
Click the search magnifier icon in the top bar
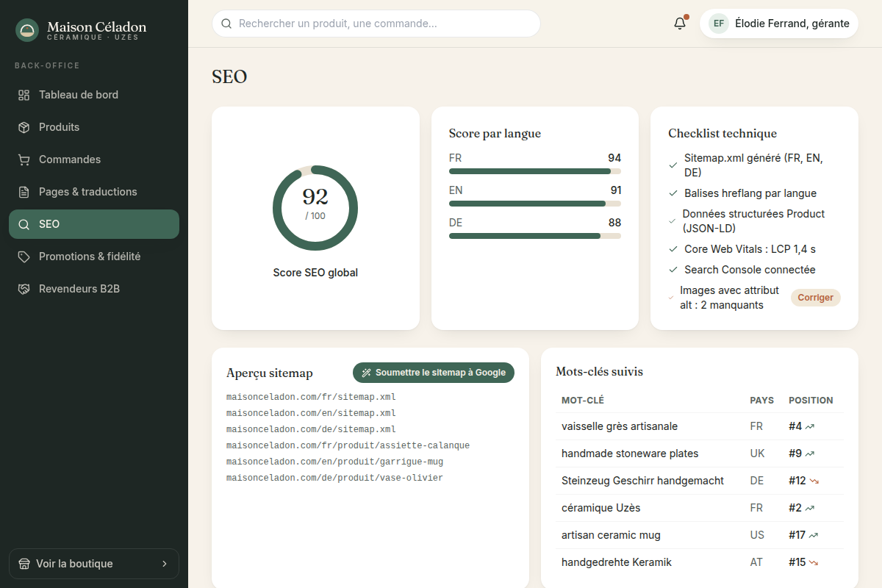(x=226, y=24)
